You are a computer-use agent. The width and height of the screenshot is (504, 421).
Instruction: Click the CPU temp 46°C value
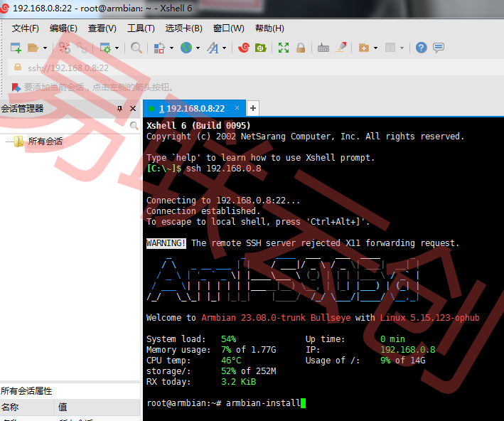pos(231,361)
